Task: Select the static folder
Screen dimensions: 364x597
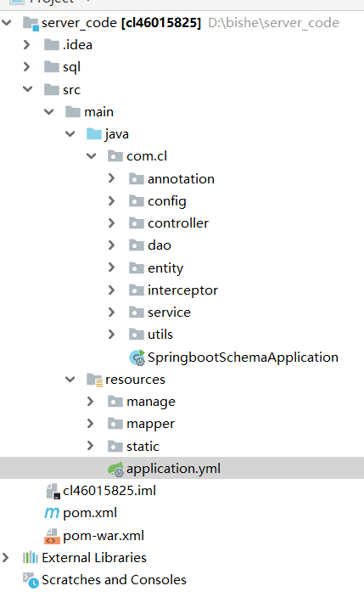Action: 143,446
